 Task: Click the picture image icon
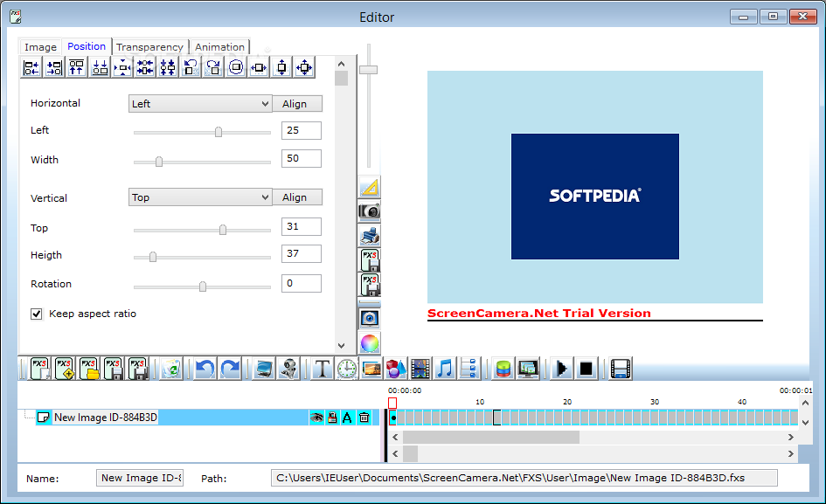(371, 369)
